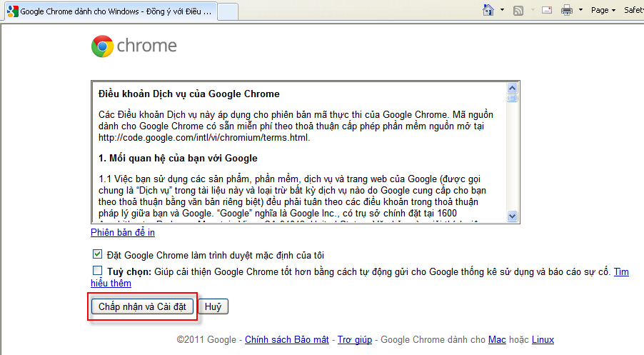This screenshot has width=644, height=355.
Task: Click the terms box scroll up arrow
Action: pos(513,88)
